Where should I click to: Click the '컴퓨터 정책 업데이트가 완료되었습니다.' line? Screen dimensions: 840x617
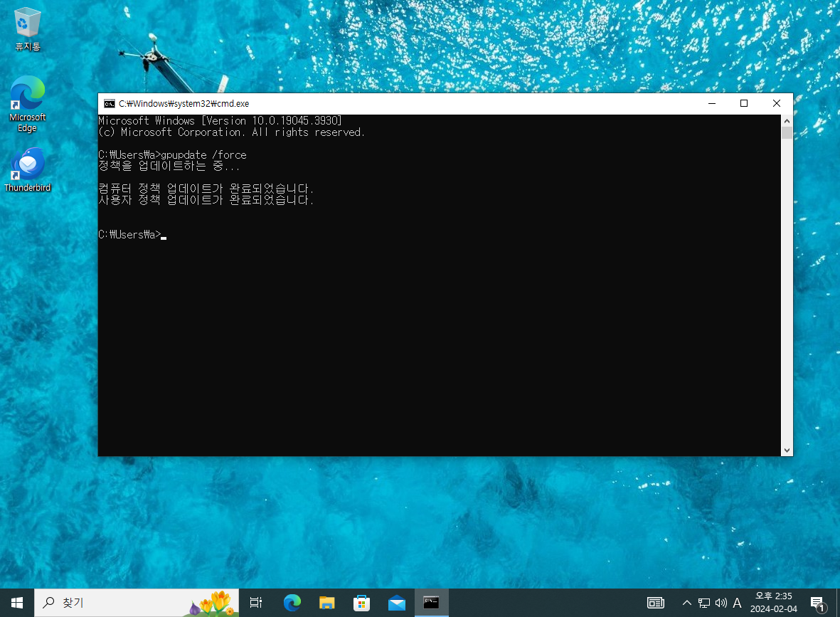point(206,188)
